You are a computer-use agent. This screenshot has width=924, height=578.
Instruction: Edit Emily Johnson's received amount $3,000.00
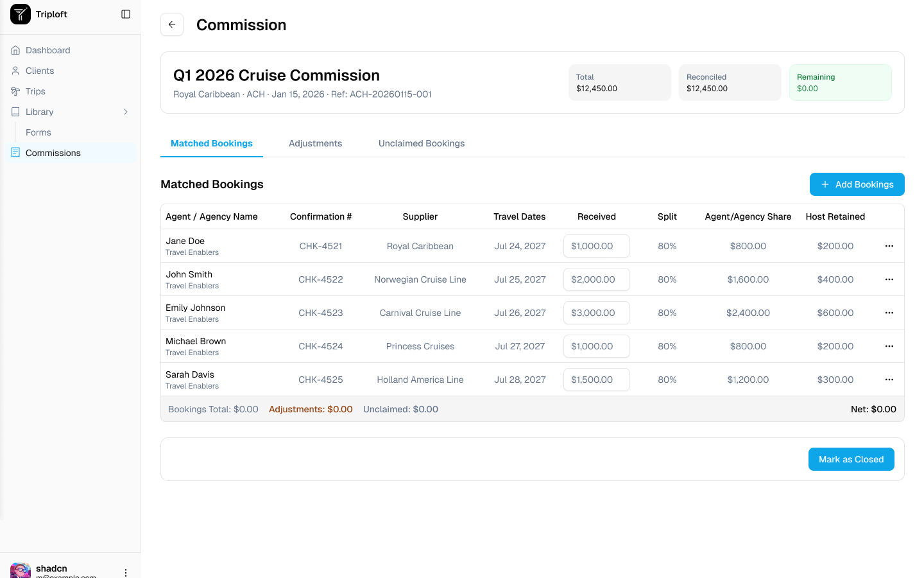(x=597, y=313)
